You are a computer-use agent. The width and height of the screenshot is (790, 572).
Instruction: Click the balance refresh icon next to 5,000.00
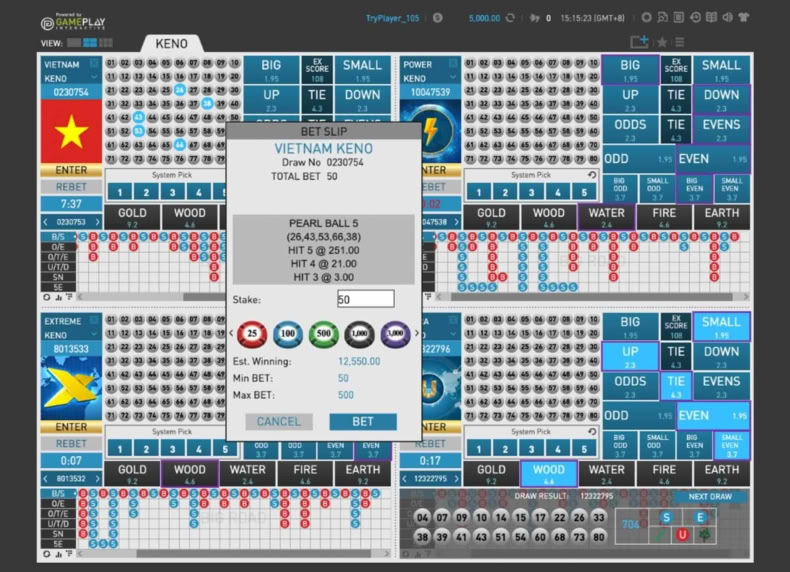point(510,18)
